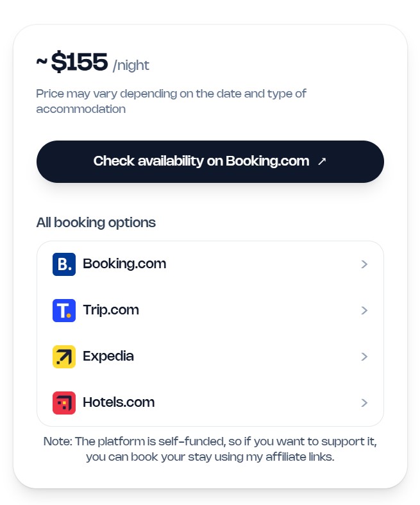
Task: Click the affiliate links mention in the note
Action: [x=300, y=458]
